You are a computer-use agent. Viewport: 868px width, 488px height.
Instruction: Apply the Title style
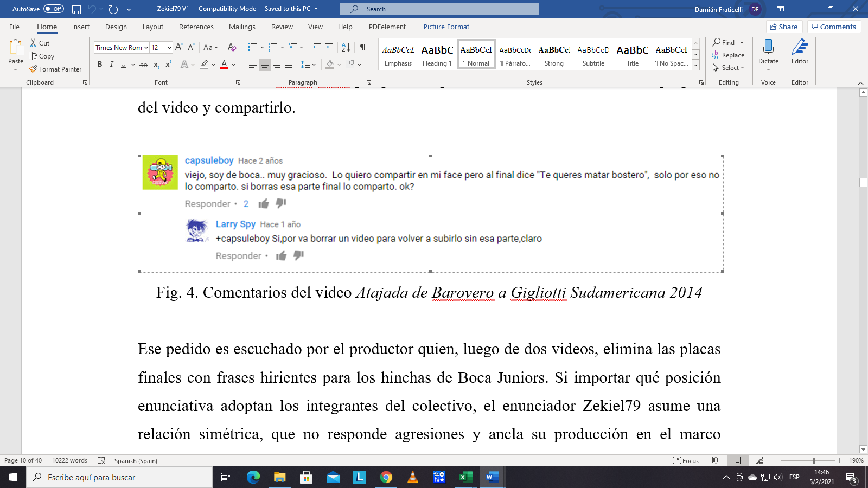pyautogui.click(x=633, y=55)
